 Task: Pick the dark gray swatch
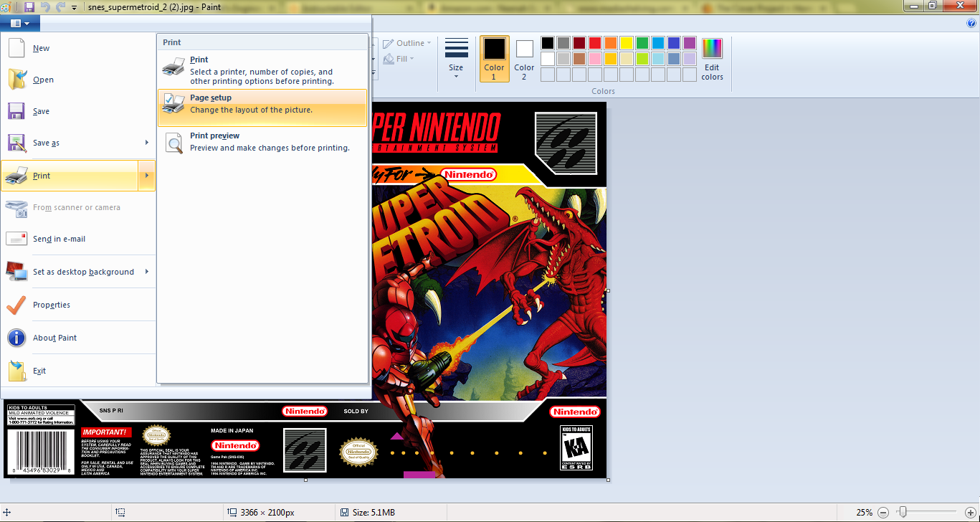pyautogui.click(x=563, y=43)
